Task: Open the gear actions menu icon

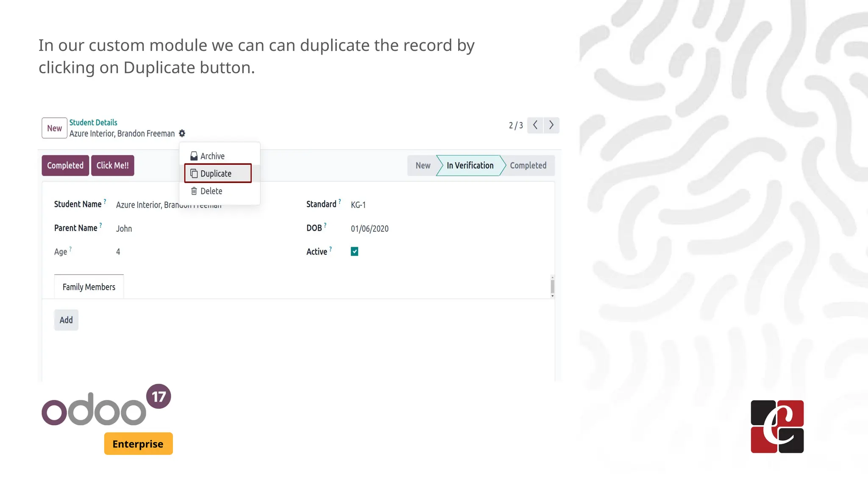Action: [182, 133]
